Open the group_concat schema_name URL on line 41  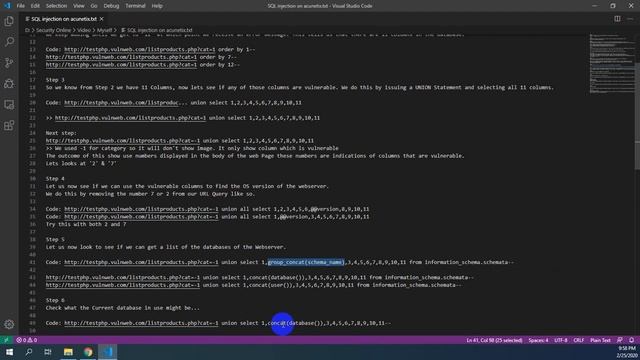[141, 262]
